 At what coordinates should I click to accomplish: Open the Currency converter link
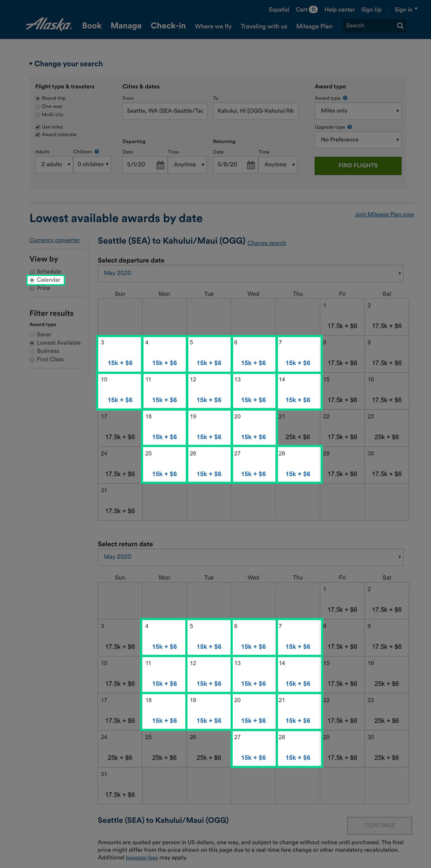(x=55, y=240)
